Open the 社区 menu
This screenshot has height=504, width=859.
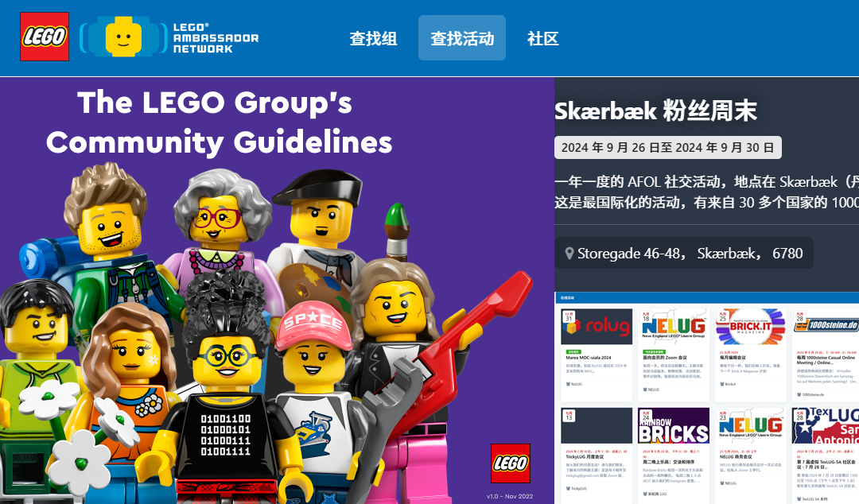(542, 38)
